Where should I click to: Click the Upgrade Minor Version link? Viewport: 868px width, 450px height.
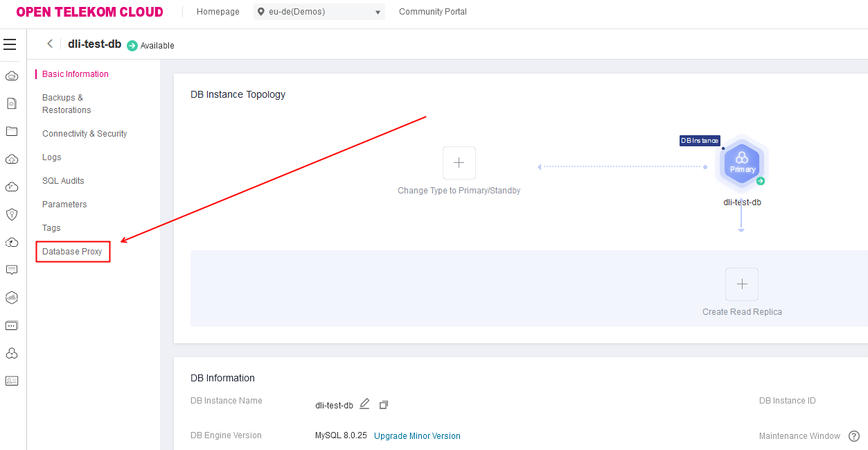point(417,435)
